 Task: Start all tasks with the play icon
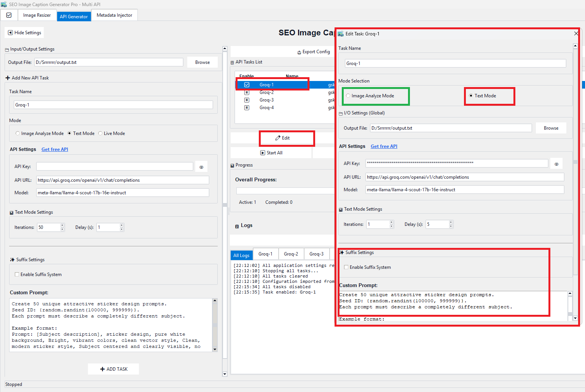pyautogui.click(x=271, y=152)
